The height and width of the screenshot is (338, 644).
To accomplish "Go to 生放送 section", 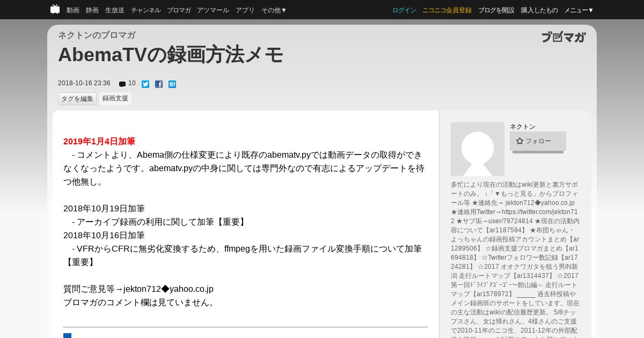I will click(x=115, y=10).
